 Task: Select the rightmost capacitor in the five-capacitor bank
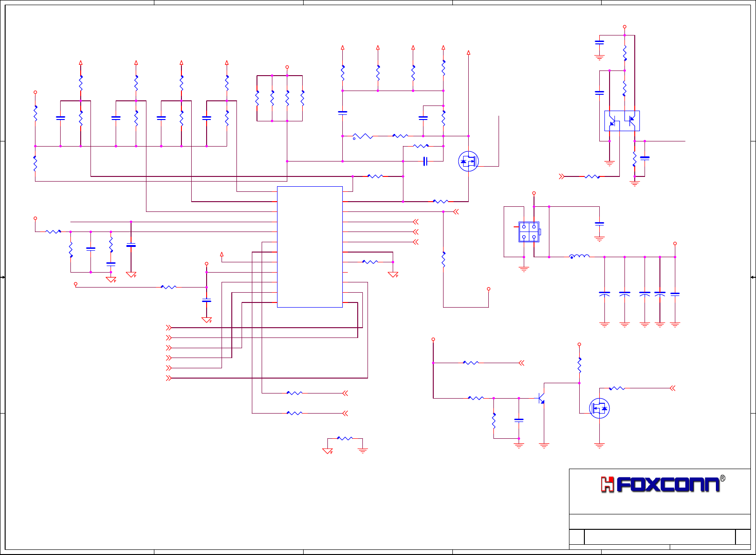tap(675, 295)
